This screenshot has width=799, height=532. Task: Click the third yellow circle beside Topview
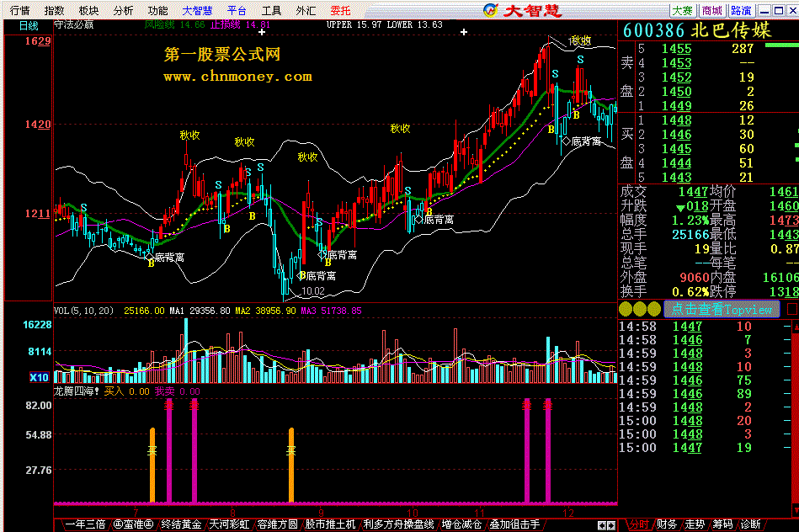[x=654, y=308]
